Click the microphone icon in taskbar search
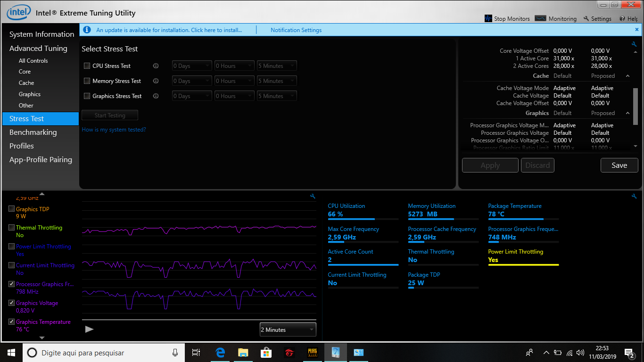 click(175, 353)
